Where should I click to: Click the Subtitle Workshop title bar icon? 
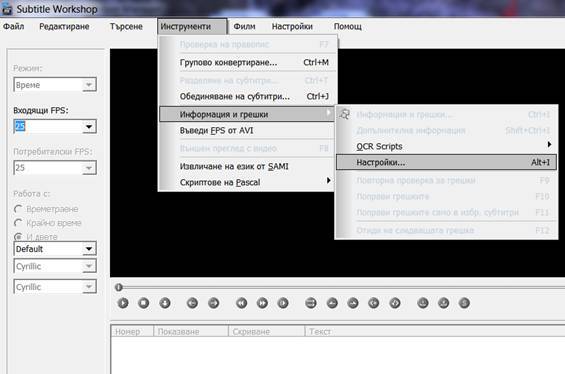[x=7, y=9]
